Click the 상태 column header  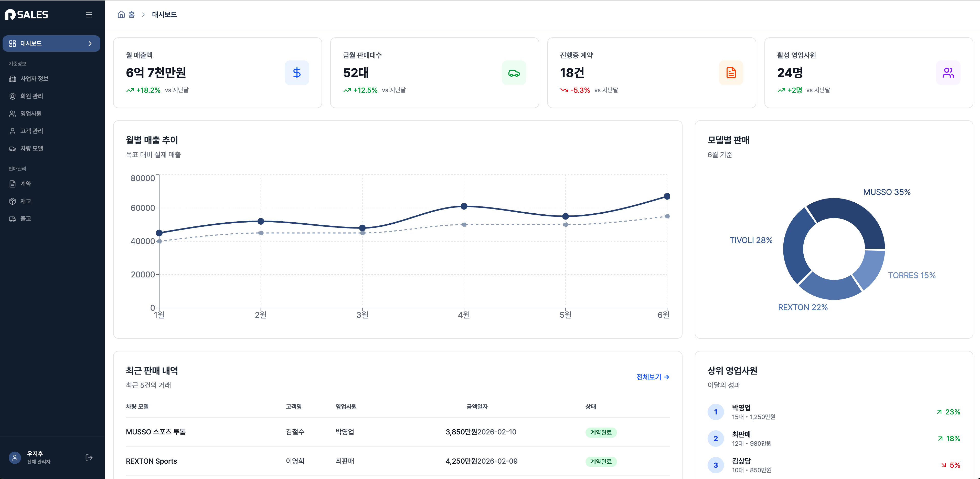tap(591, 407)
